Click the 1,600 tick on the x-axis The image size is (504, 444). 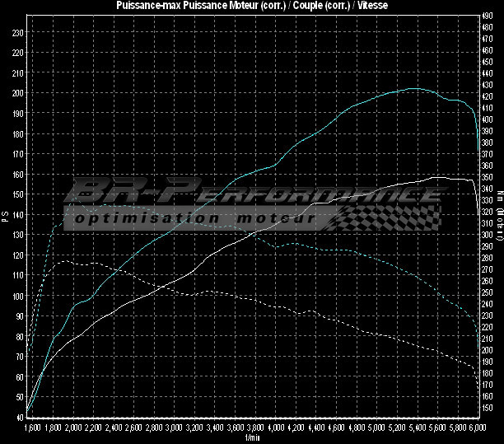33,429
